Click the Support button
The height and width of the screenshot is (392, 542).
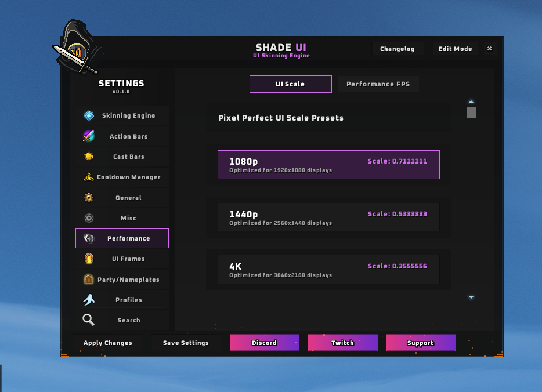click(421, 343)
